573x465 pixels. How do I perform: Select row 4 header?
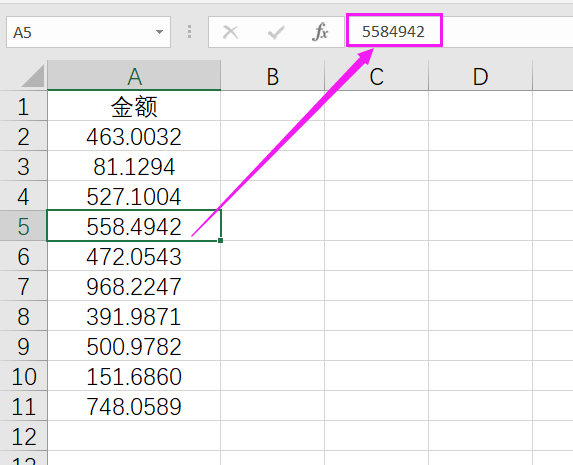23,196
